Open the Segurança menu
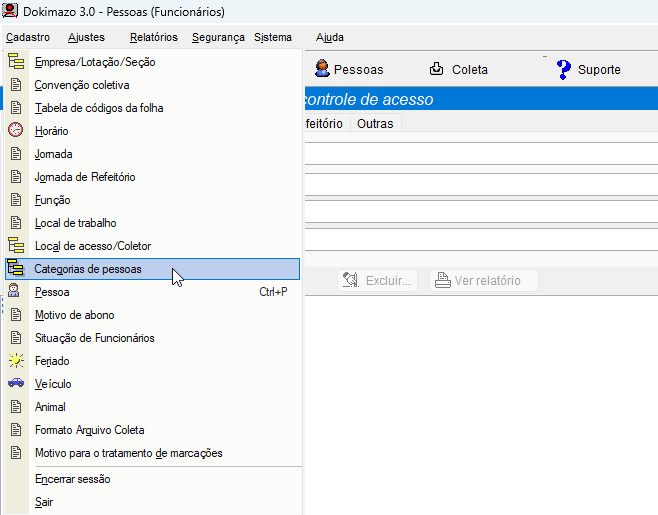The height and width of the screenshot is (515, 658). (x=218, y=37)
